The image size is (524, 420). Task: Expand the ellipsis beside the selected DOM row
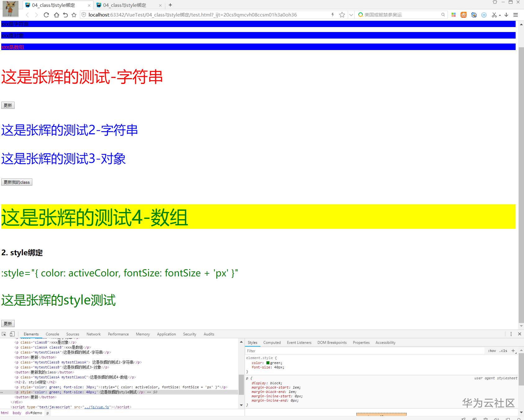(x=2, y=392)
